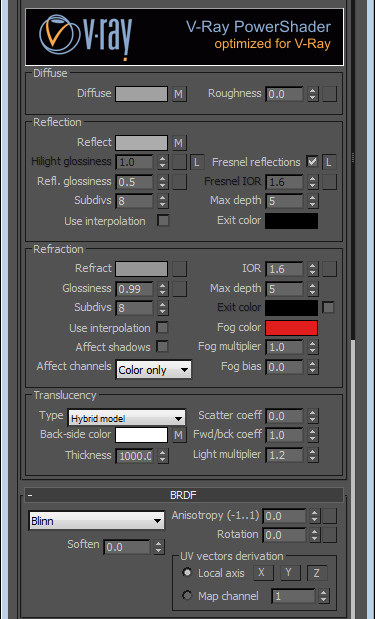Click the Refl. glossiness value field
The width and height of the screenshot is (375, 619).
(134, 182)
